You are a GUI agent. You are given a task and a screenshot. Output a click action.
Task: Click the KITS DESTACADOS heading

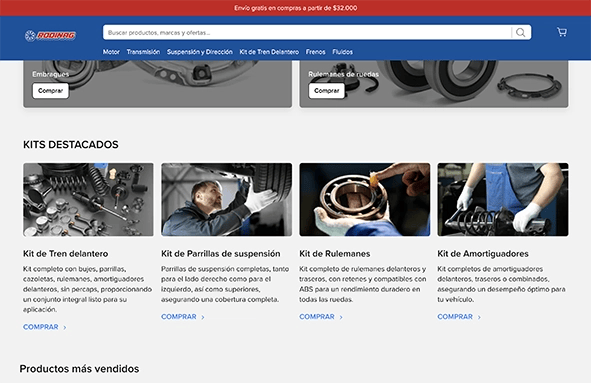[71, 144]
